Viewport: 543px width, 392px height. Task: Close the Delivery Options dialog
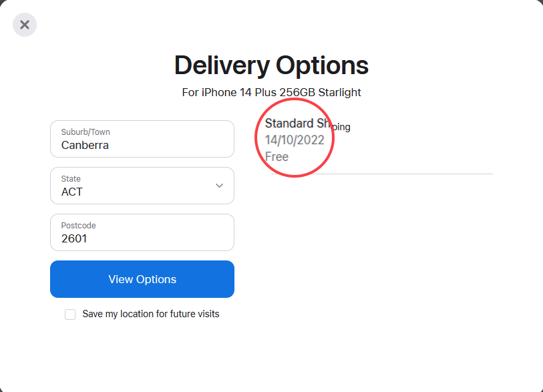[x=25, y=25]
